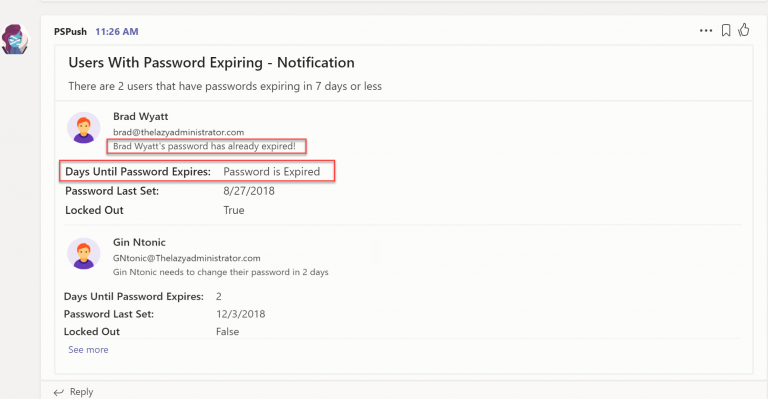Click Brad Wyatt's profile picture
The height and width of the screenshot is (399, 768).
click(84, 128)
